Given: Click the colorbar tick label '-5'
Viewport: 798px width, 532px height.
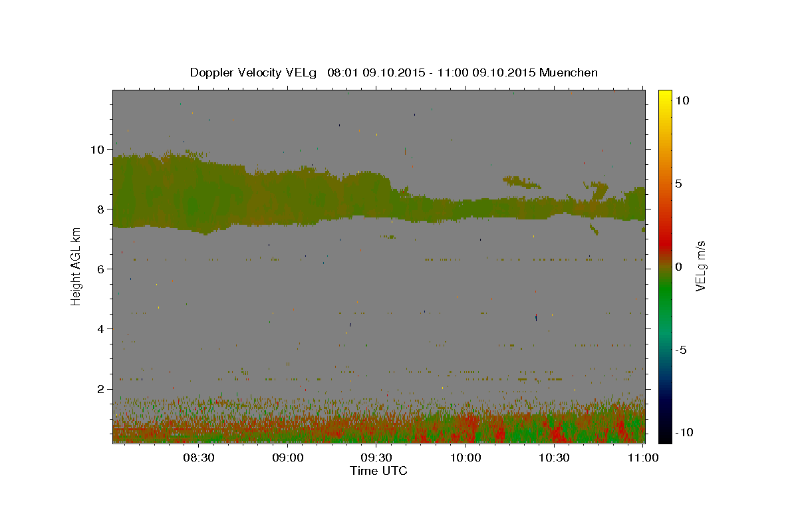Looking at the screenshot, I should [680, 350].
